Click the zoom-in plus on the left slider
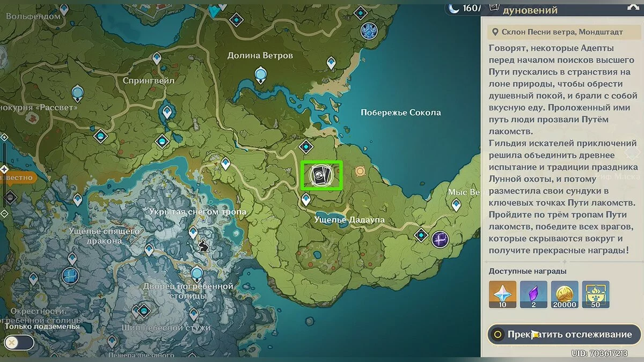Viewport: 644px width, 362px height. [x=4, y=137]
